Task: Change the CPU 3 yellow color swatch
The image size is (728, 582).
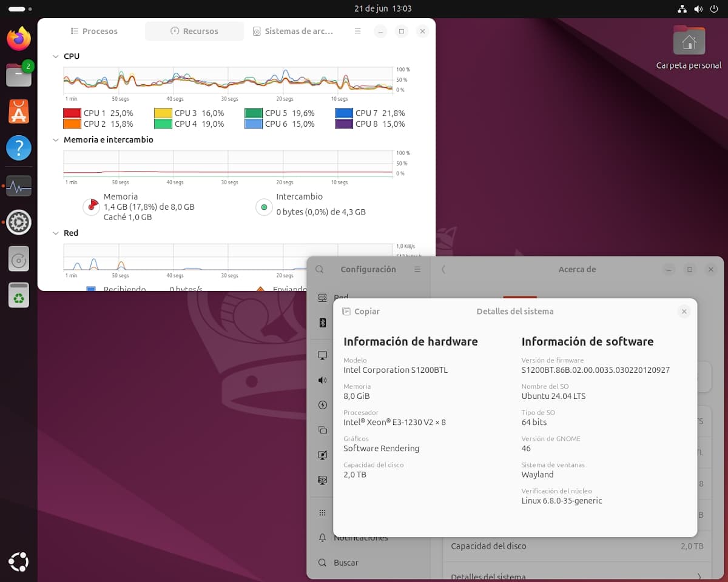Action: coord(163,113)
